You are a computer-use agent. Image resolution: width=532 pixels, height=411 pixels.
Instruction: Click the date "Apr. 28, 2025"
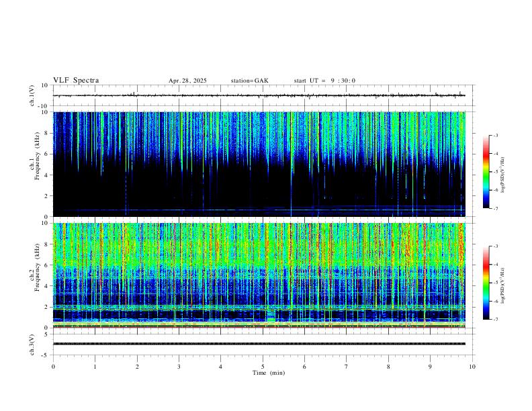tap(187, 81)
